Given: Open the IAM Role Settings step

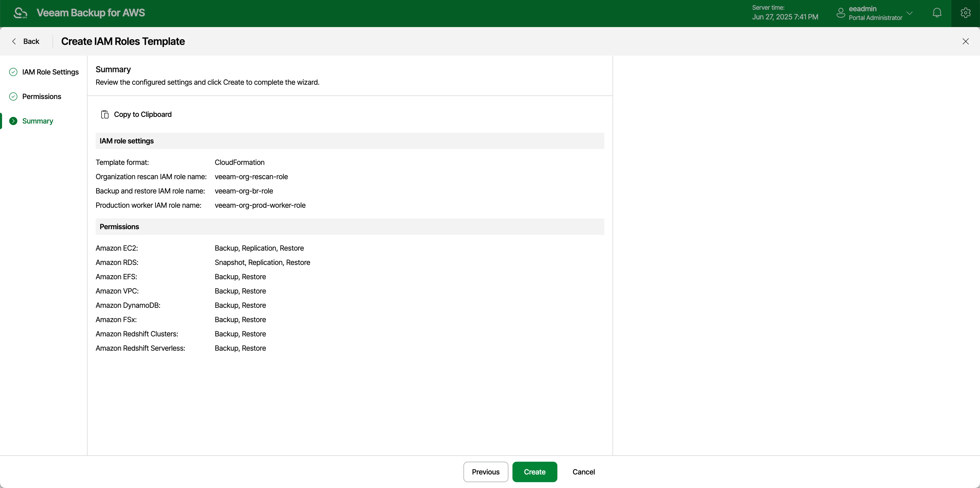Looking at the screenshot, I should click(x=50, y=72).
